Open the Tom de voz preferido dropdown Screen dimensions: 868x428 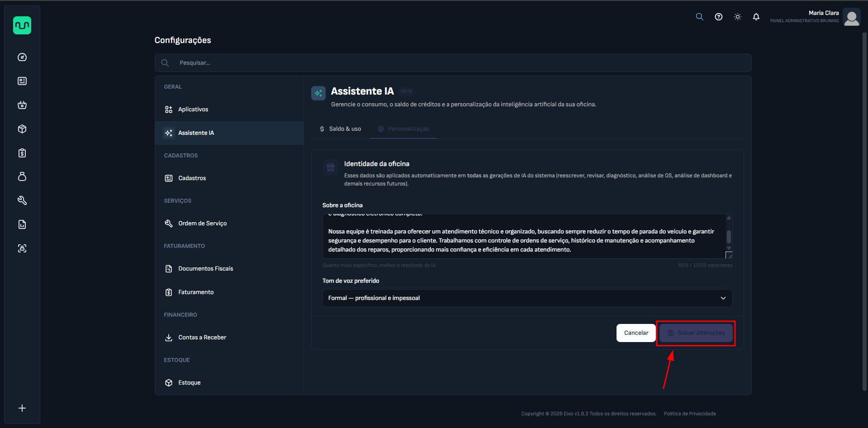(x=527, y=298)
